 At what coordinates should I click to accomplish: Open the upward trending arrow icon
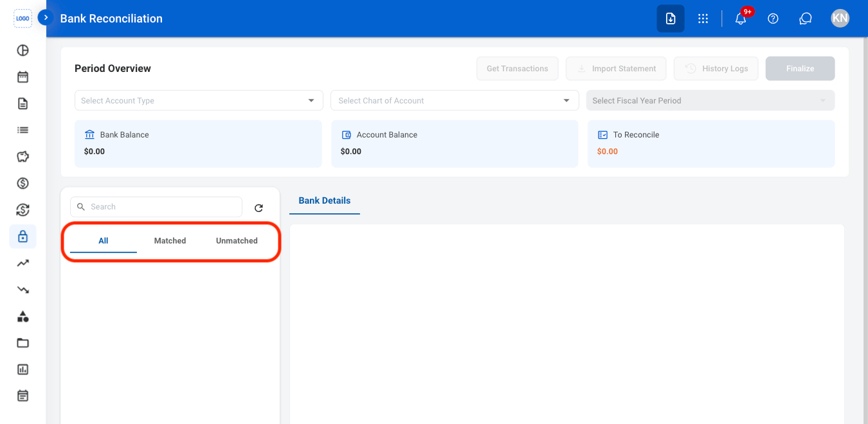[23, 263]
